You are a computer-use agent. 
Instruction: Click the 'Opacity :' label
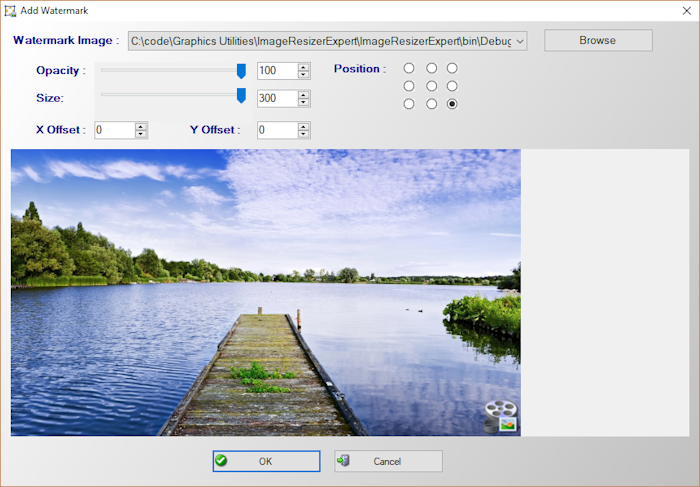point(61,71)
